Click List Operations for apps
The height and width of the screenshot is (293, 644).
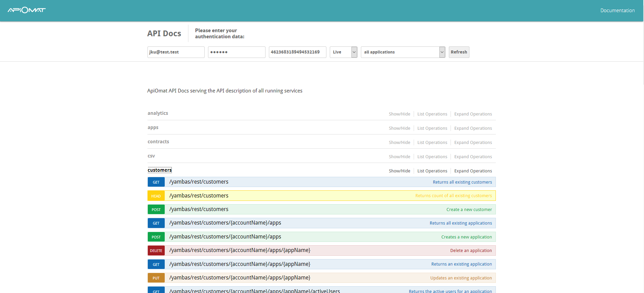point(432,128)
